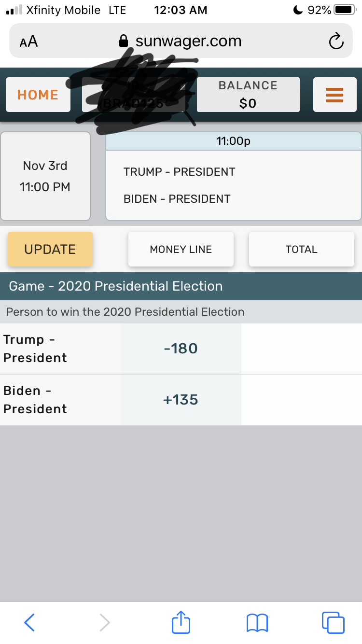Tap the Nov 3rd 11:00 PM date box
Screen dimensions: 362x644
tap(45, 176)
